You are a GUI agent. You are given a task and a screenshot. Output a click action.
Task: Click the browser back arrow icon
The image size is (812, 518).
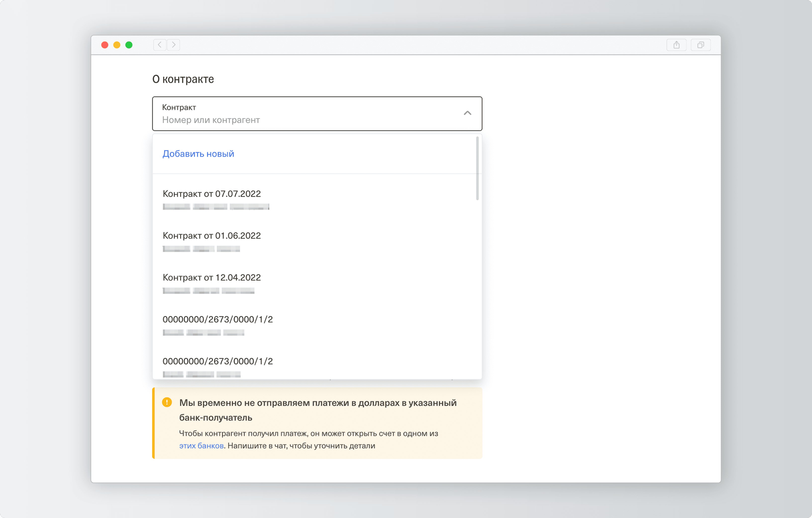[160, 45]
